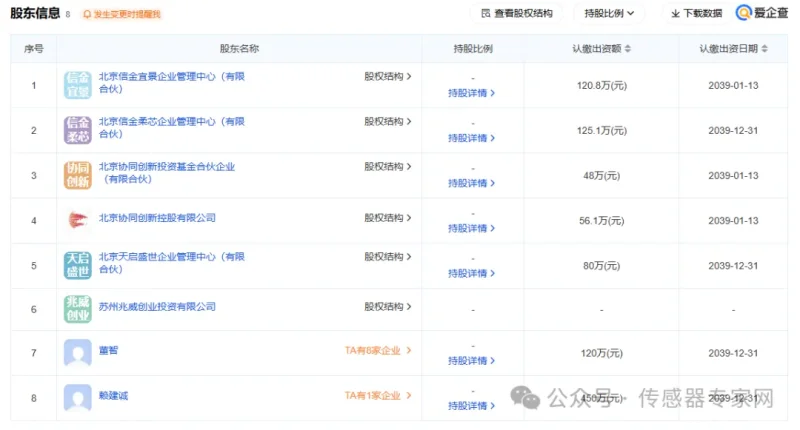The width and height of the screenshot is (800, 430).
Task: Click the 股东名称 column header
Action: [239, 48]
